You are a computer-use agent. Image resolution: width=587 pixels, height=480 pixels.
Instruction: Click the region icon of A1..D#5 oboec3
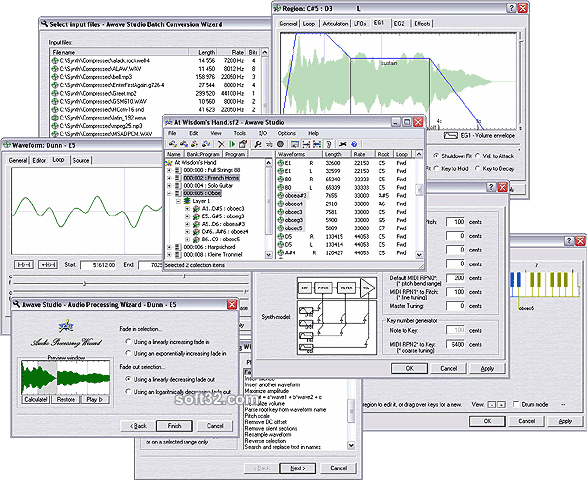196,209
